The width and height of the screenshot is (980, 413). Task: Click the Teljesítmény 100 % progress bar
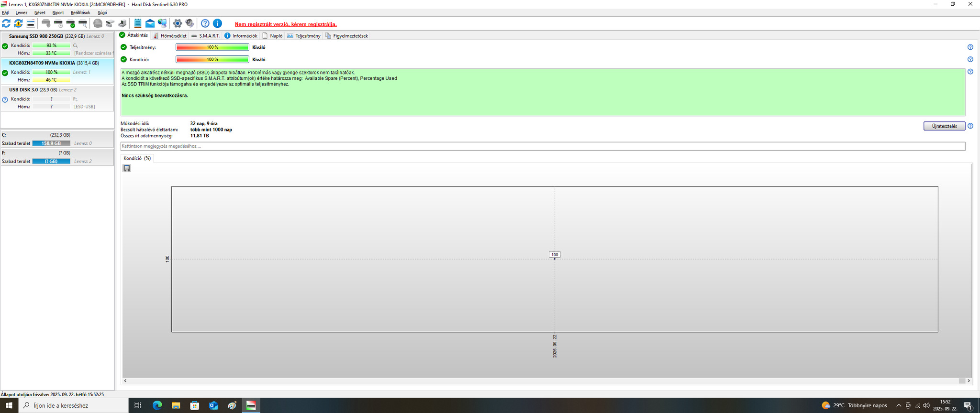tap(212, 47)
